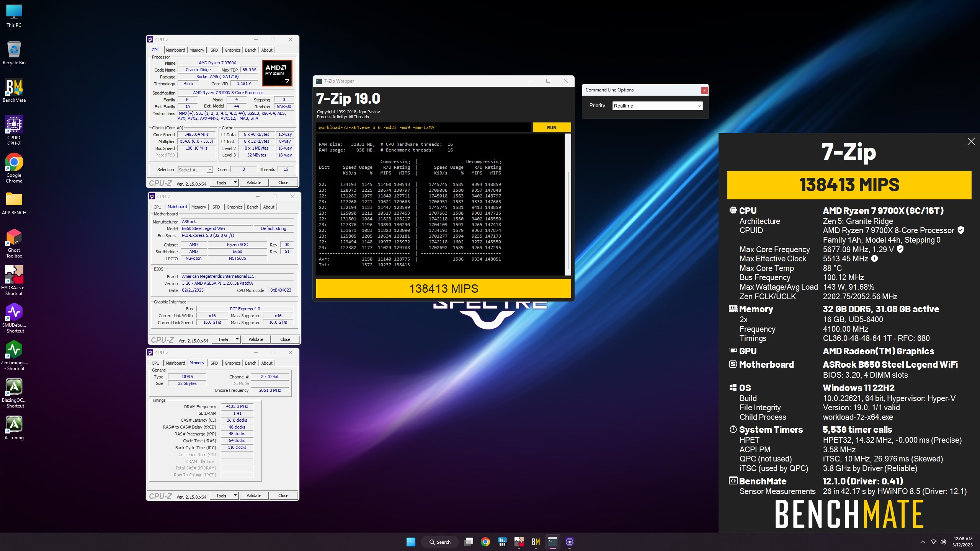This screenshot has width=980, height=551.
Task: Open Windows Start menu
Action: tap(411, 542)
